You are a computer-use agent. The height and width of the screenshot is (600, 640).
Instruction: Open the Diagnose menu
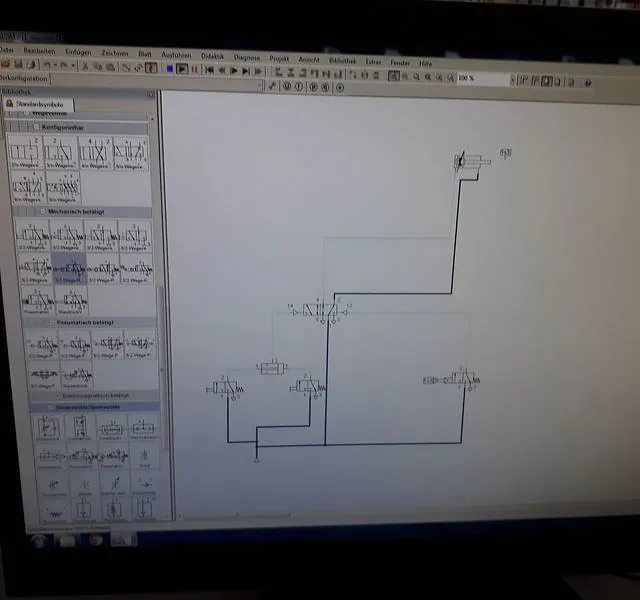247,58
